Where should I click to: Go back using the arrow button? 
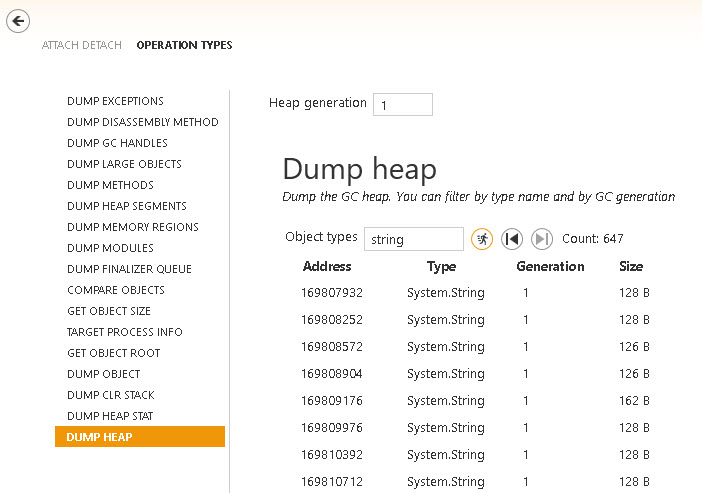[x=18, y=21]
